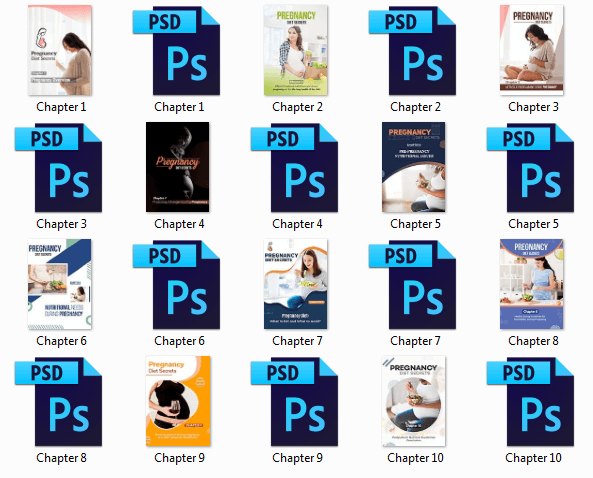The image size is (593, 478).
Task: Select the Chapter 3 PSD file icon
Action: 59,168
